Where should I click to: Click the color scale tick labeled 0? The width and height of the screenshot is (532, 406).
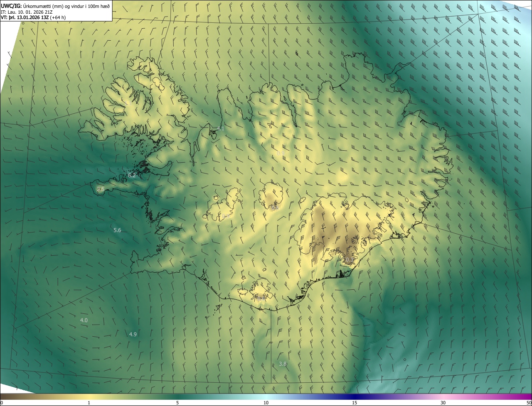(2, 403)
